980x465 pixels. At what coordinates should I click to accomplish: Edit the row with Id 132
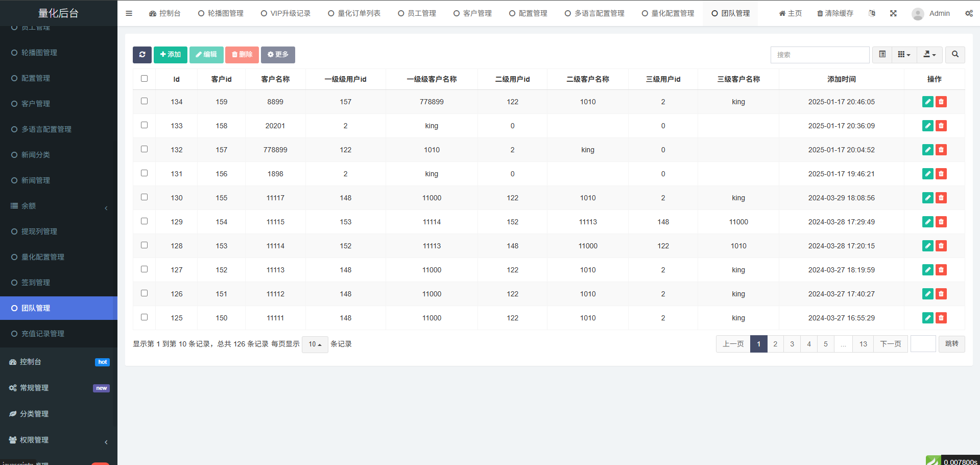(928, 150)
